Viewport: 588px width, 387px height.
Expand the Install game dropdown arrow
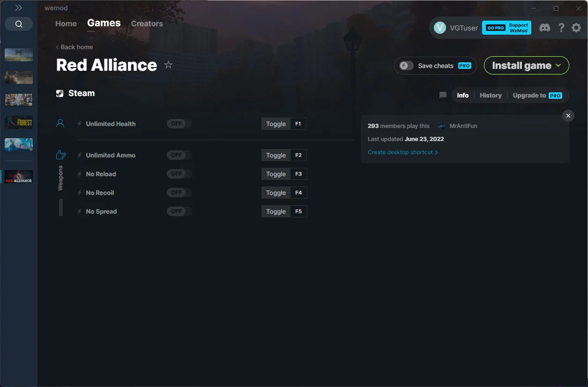(x=558, y=66)
